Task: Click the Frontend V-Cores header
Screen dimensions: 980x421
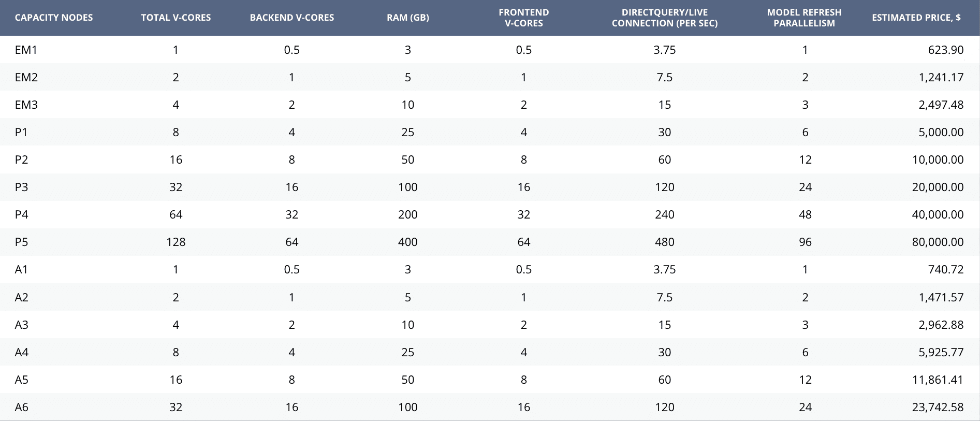Action: tap(524, 18)
